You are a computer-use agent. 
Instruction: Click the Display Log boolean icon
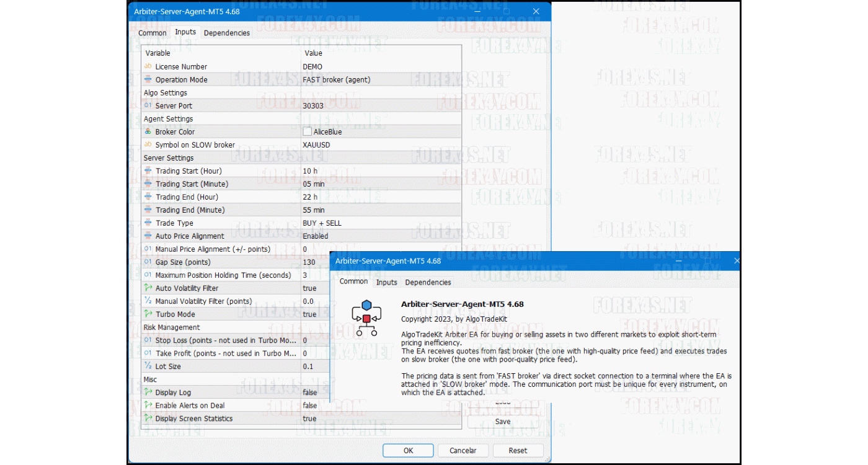click(x=148, y=392)
